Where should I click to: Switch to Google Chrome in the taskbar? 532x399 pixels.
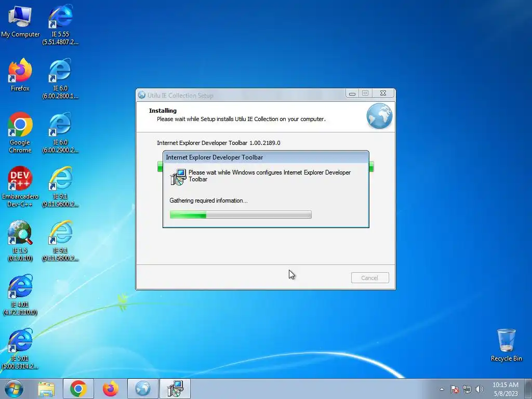click(78, 389)
